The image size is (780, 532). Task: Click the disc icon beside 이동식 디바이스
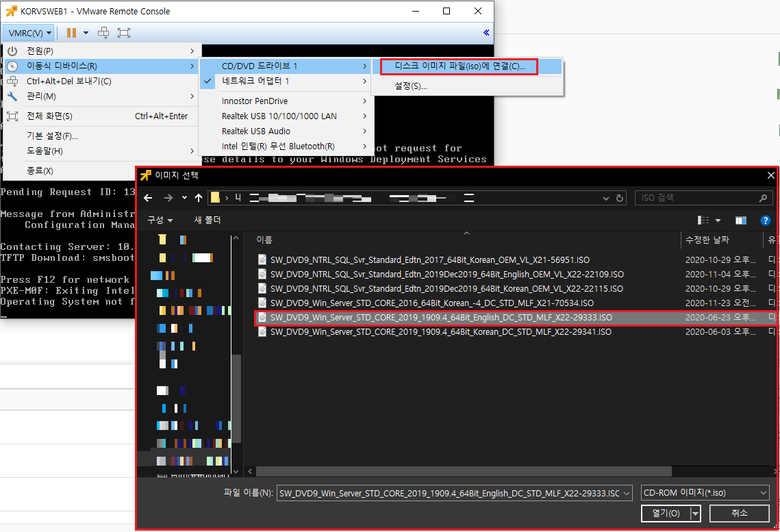coord(12,66)
